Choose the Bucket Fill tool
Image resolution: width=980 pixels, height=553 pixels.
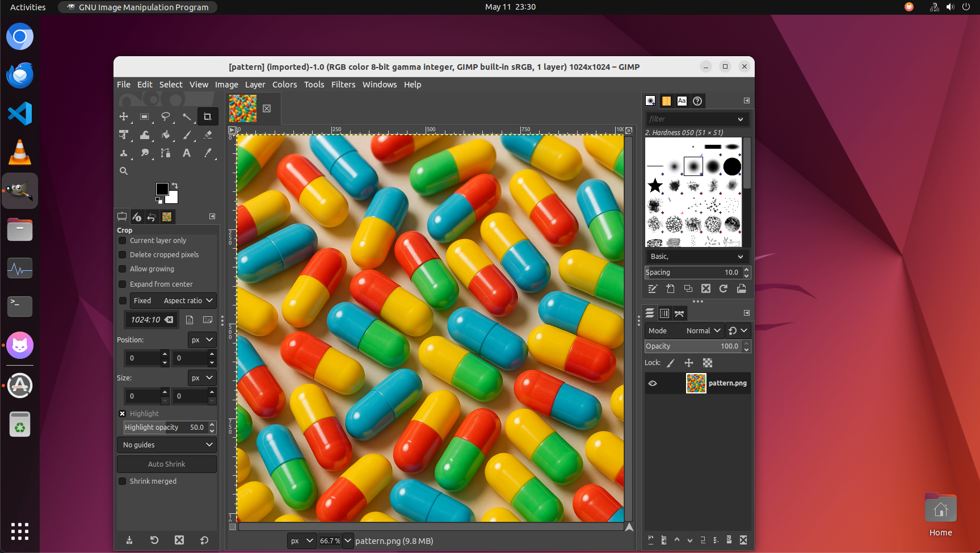[166, 135]
